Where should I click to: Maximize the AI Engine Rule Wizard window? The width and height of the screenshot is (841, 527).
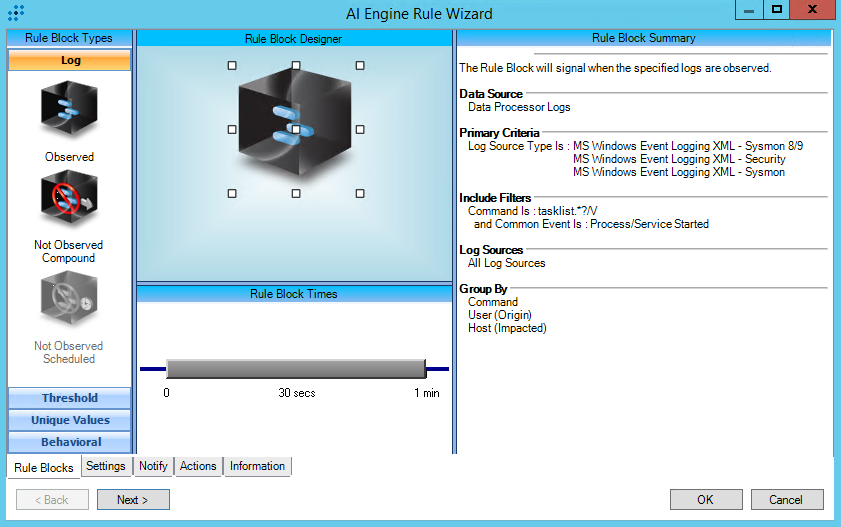click(x=776, y=10)
